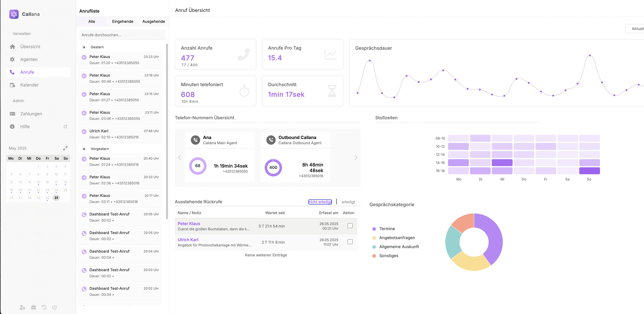Click the So 16-18 heatmap cell

pos(589,171)
